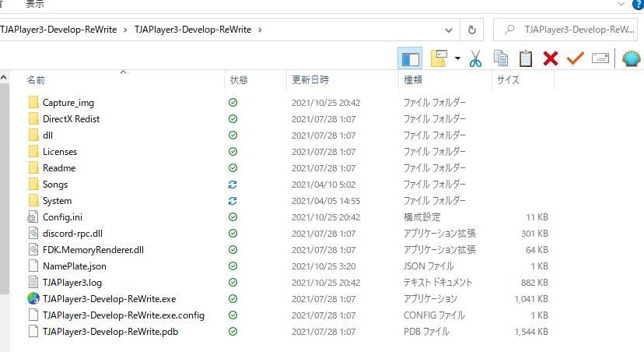Image resolution: width=644 pixels, height=352 pixels.
Task: Click the blue help question mark icon
Action: click(639, 4)
